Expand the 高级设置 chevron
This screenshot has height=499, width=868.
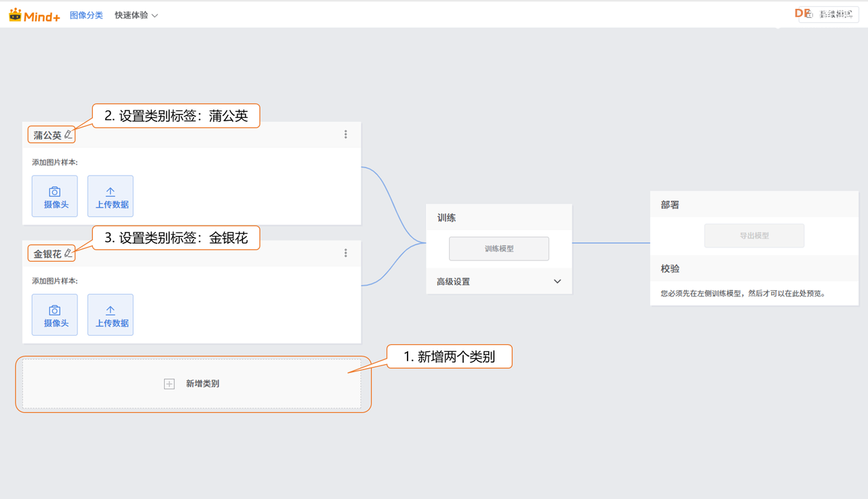pos(557,281)
